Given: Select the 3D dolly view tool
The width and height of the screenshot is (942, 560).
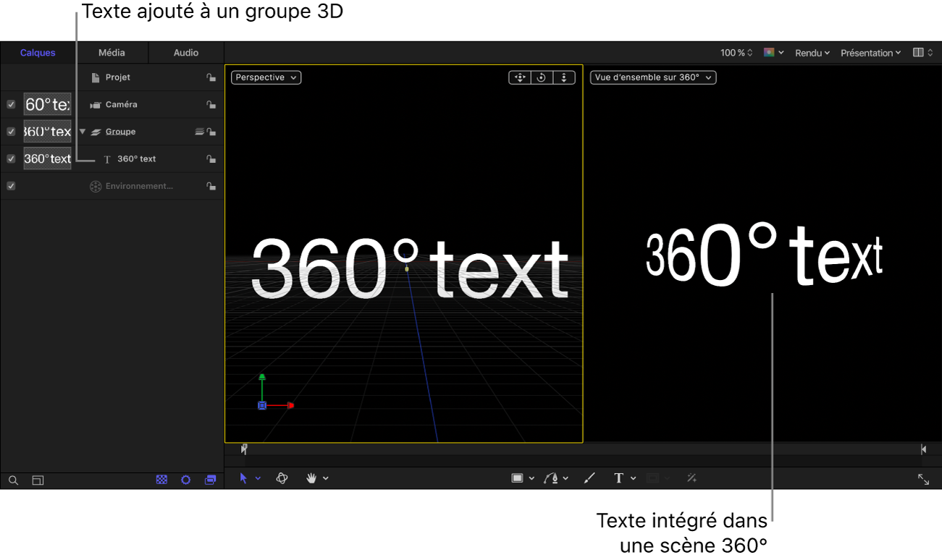Looking at the screenshot, I should pyautogui.click(x=564, y=77).
